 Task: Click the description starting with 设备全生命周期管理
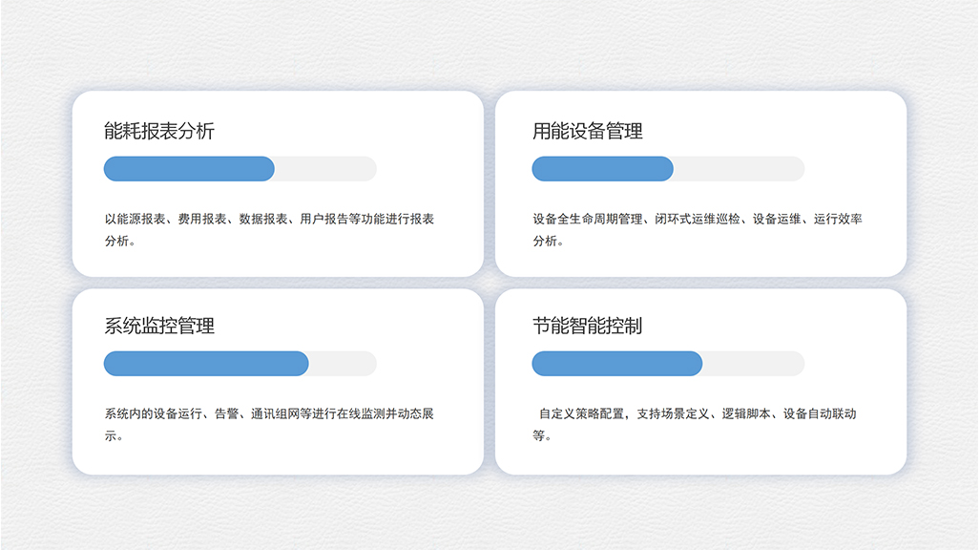tap(698, 229)
